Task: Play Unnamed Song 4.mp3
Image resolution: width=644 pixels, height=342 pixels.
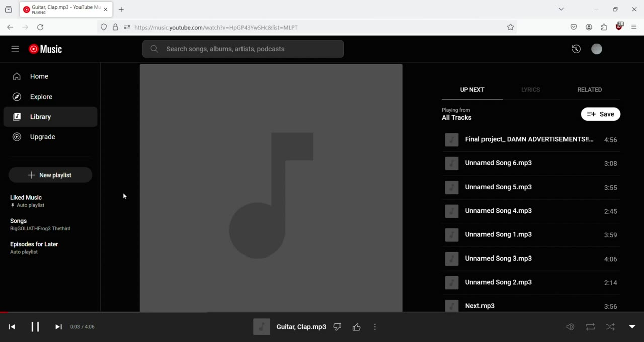Action: click(x=531, y=211)
